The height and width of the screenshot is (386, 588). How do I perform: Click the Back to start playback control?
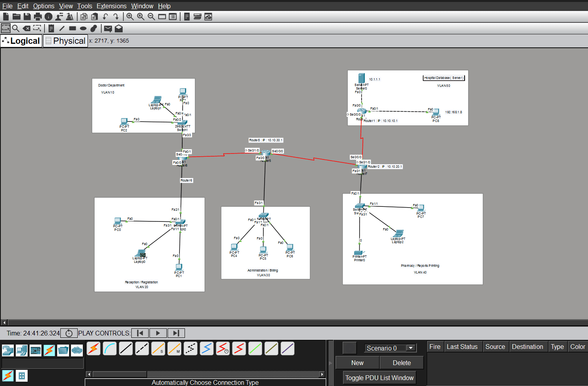[x=140, y=333]
